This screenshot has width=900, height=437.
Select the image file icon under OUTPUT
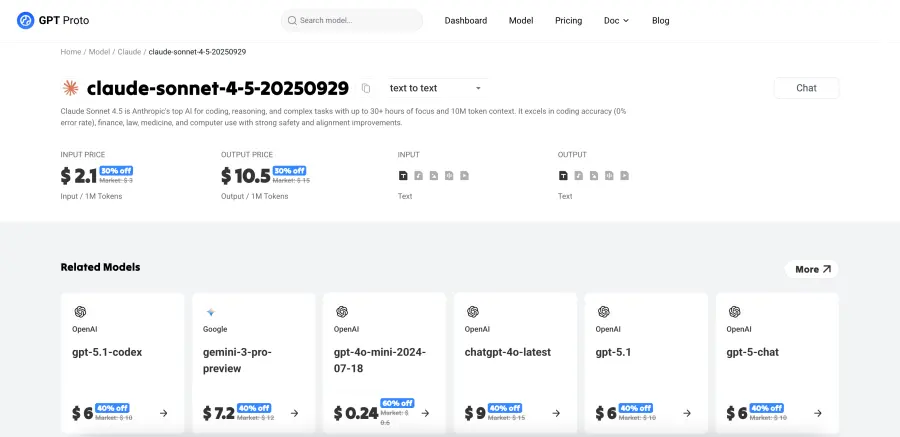[594, 175]
